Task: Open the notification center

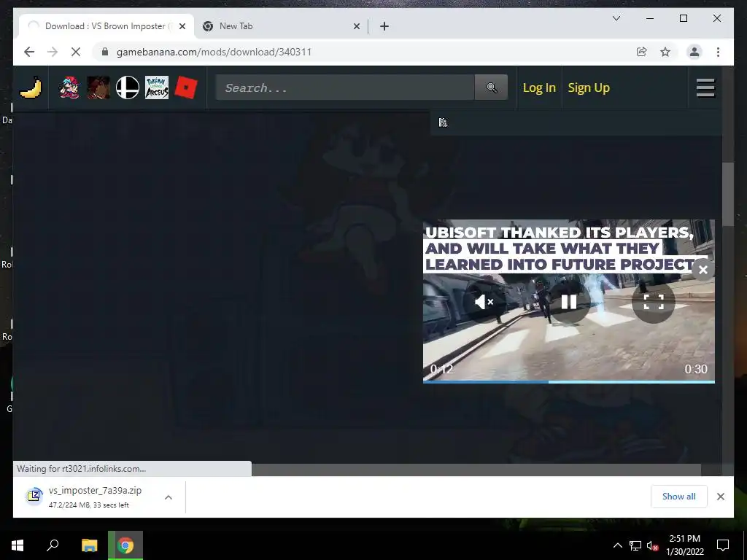Action: pos(723,545)
